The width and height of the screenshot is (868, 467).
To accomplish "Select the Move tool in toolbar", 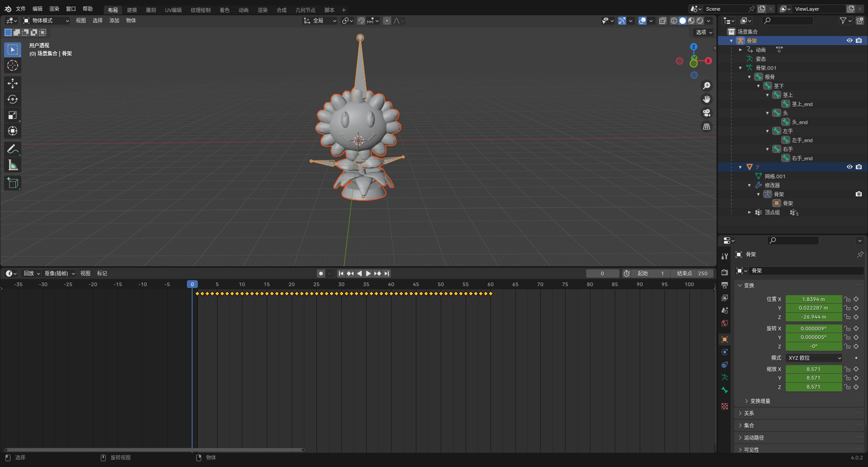I will coord(12,83).
